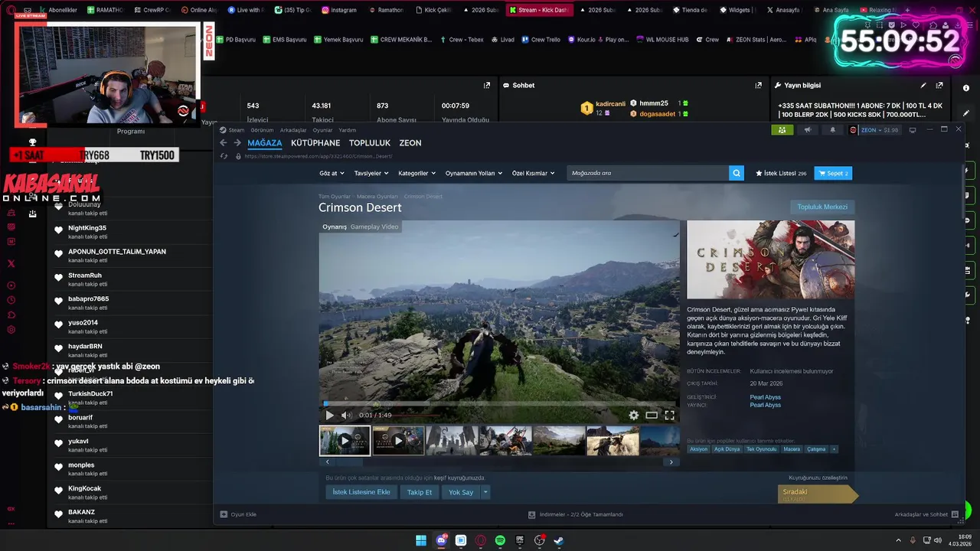
Task: Expand the Tavsiyeler dropdown
Action: [371, 173]
